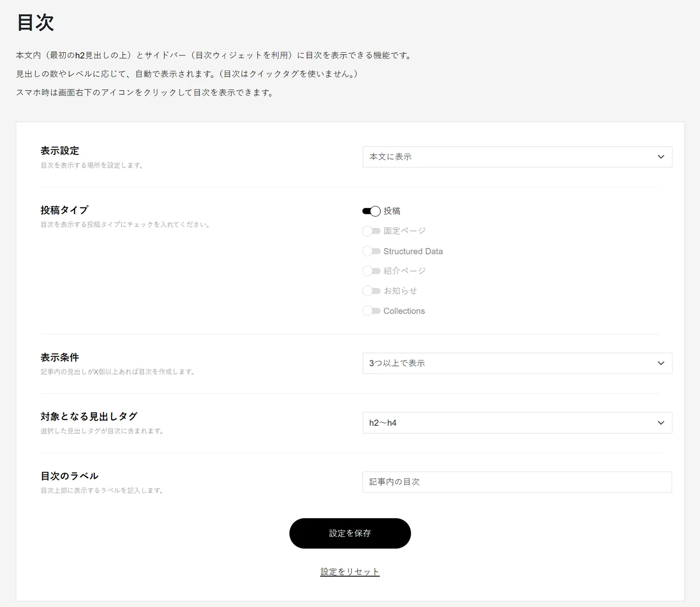
Task: Expand the chevron on the h2〜h4 selector
Action: pyautogui.click(x=661, y=423)
